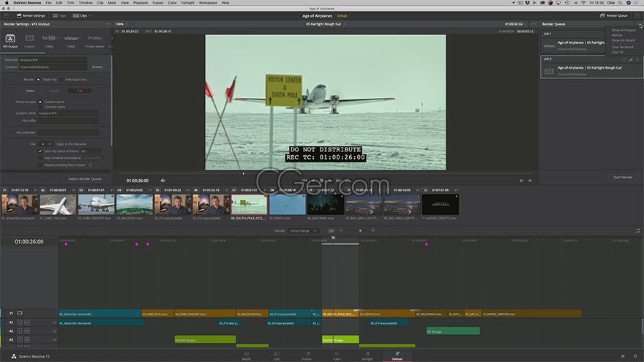Open the timeline name dropdown above viewer
Screen dimensions: 644x362
click(x=326, y=24)
